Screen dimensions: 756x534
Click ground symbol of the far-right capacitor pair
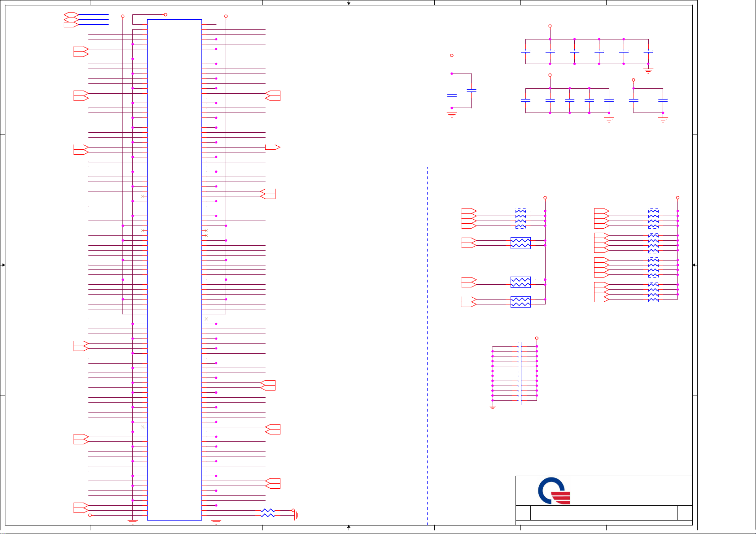[x=663, y=120]
